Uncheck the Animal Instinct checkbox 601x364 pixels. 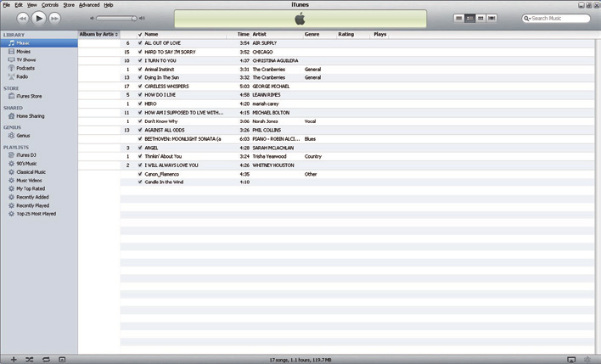(x=140, y=70)
